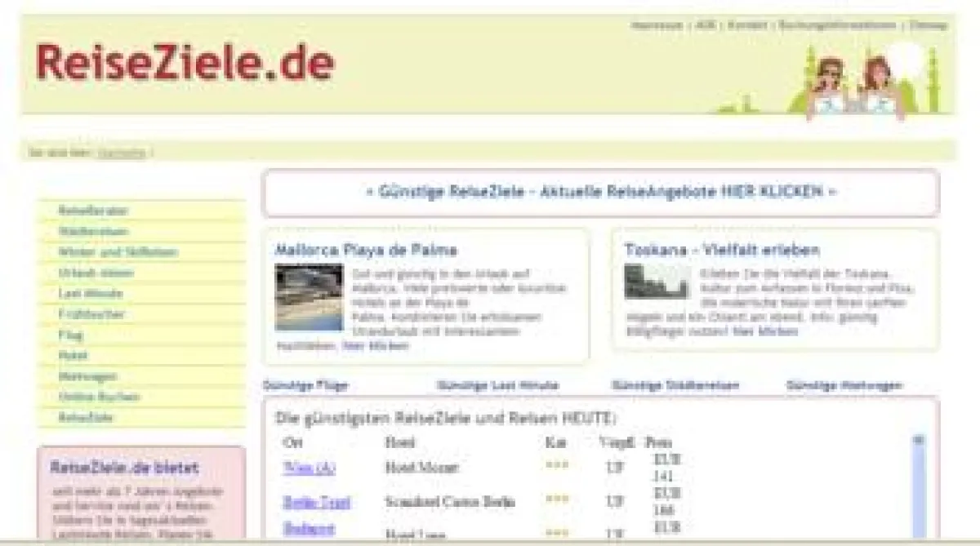Screen dimensions: 980x546
Task: Select Frühbucher in sidebar menu
Action: [x=91, y=314]
